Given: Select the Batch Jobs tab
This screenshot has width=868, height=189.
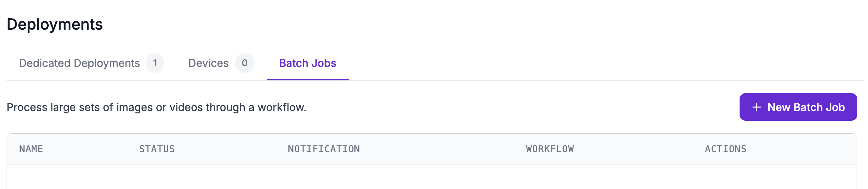Looking at the screenshot, I should (x=308, y=63).
